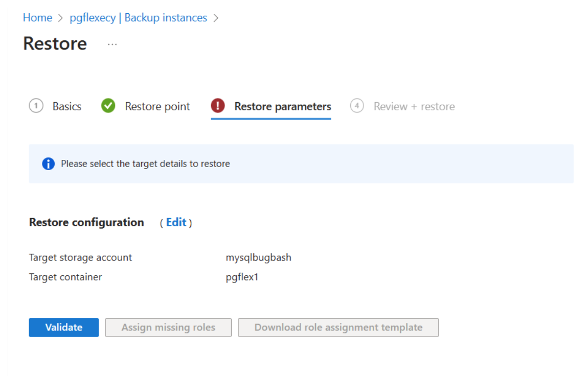
Task: Click the chevron after Home breadcrumb
Action: [x=60, y=18]
